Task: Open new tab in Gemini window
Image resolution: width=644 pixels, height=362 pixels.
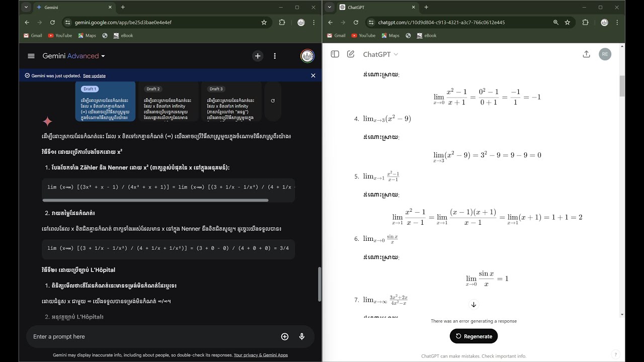Action: [123, 7]
